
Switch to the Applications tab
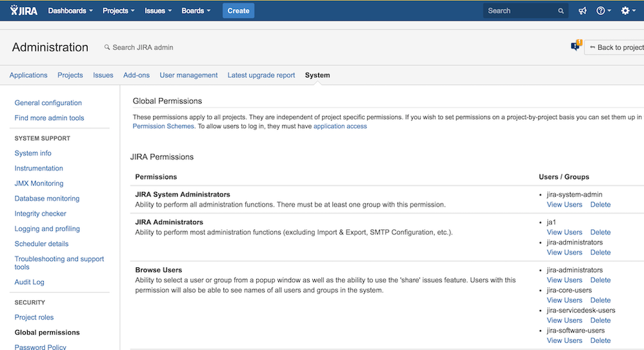pyautogui.click(x=28, y=75)
